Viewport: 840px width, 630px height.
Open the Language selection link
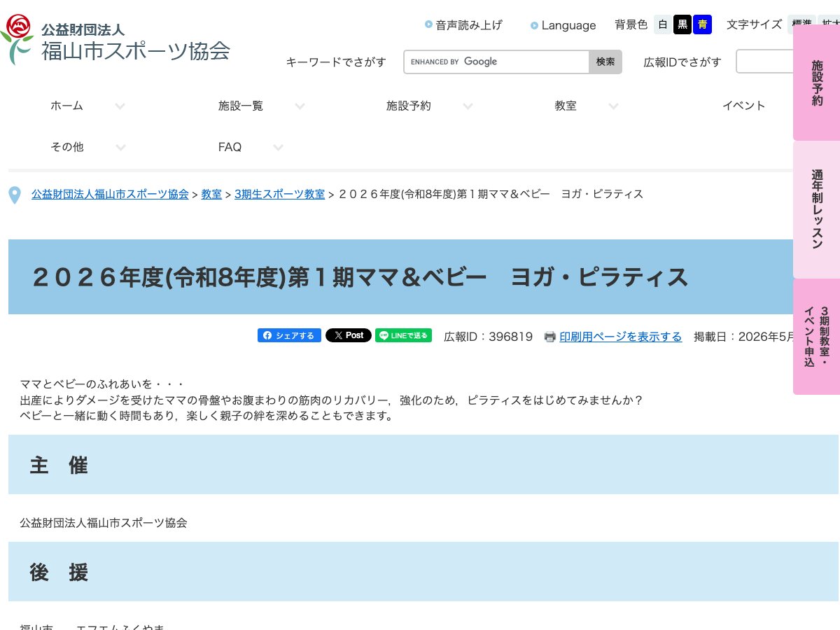[x=568, y=25]
